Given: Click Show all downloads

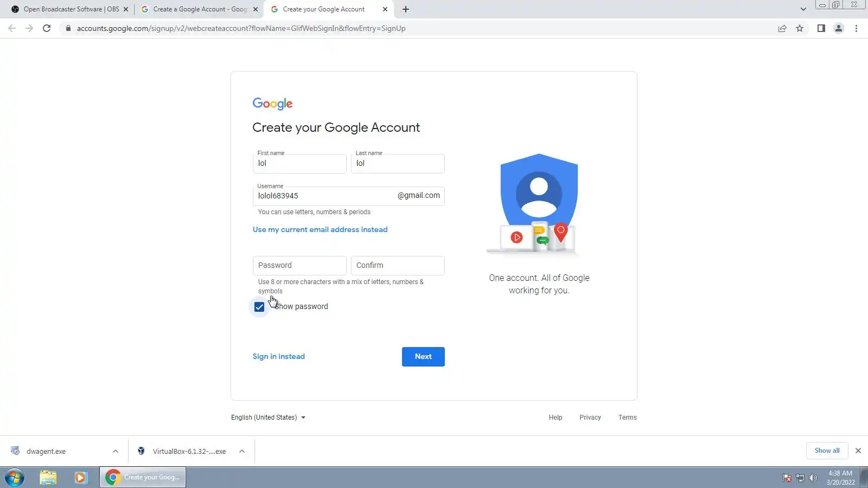Looking at the screenshot, I should pos(827,451).
